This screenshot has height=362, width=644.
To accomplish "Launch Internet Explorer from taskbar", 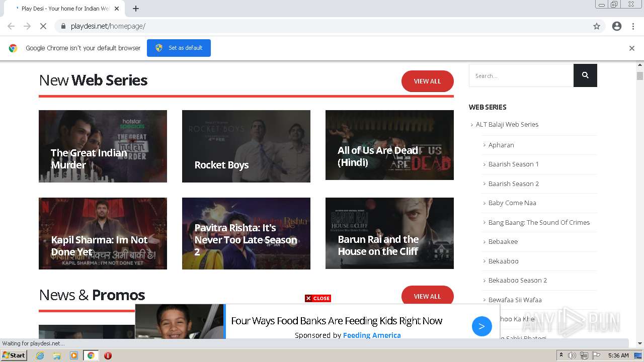I will coord(40,355).
